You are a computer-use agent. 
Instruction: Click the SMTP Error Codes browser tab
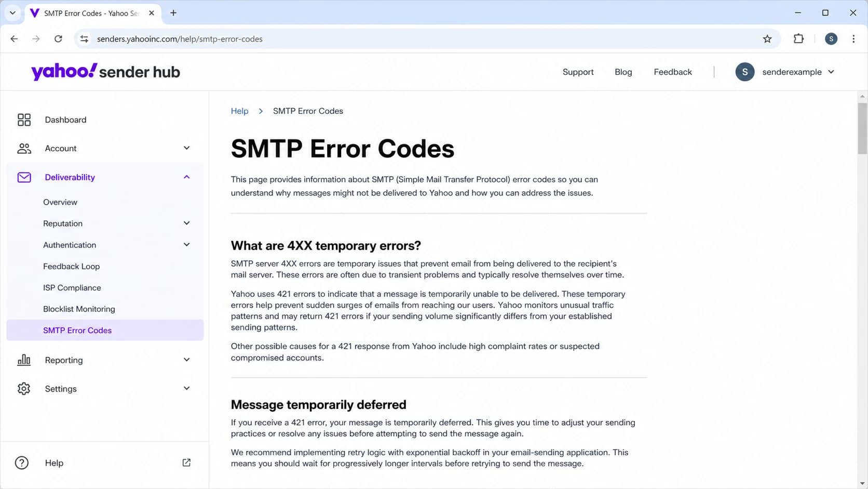pos(93,13)
